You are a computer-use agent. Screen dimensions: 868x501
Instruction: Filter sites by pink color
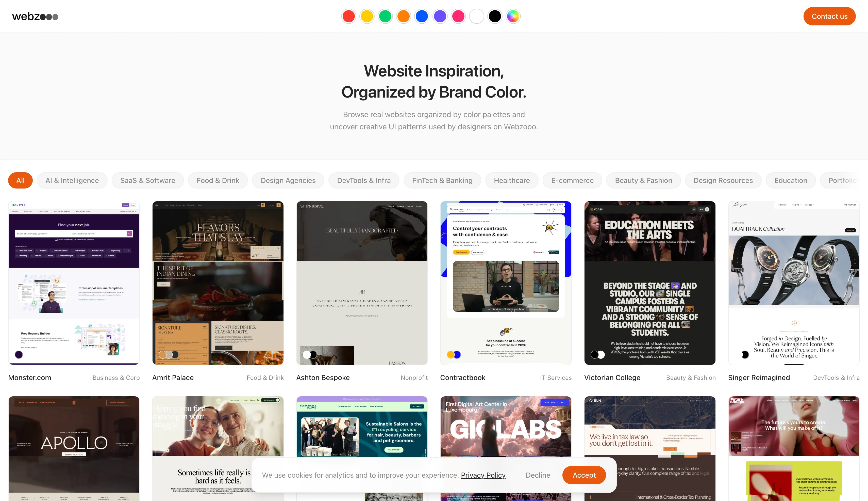pos(458,16)
